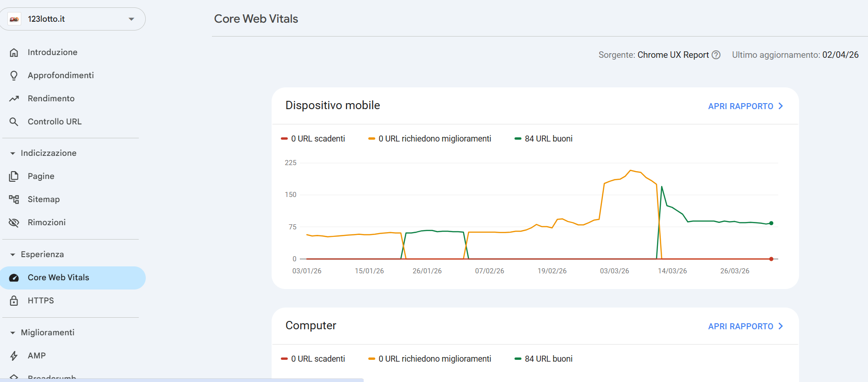
Task: Click the help icon next to Chrome UX Report
Action: (x=716, y=55)
